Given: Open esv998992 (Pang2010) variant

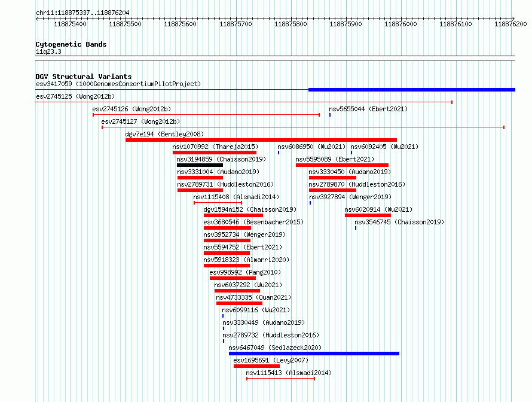Looking at the screenshot, I should 245,272.
